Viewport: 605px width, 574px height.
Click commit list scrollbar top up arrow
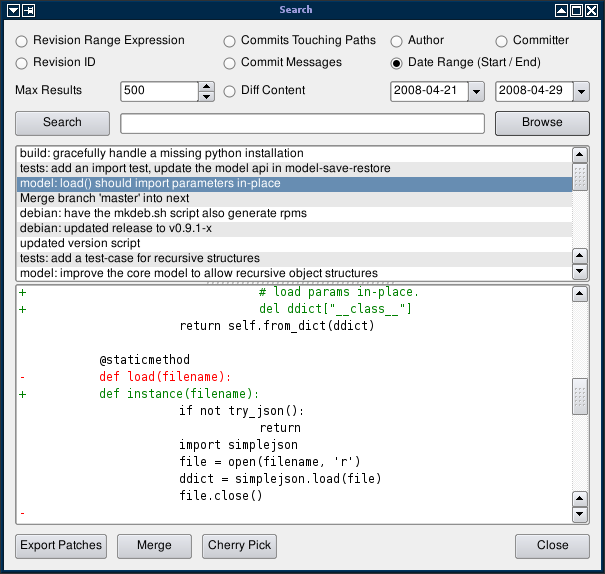pyautogui.click(x=580, y=155)
